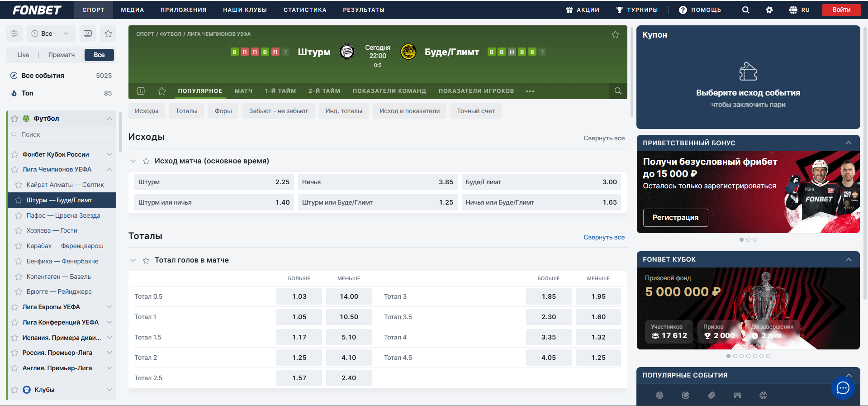This screenshot has width=868, height=406.
Task: Click the three dots more tabs icon
Action: 530,91
